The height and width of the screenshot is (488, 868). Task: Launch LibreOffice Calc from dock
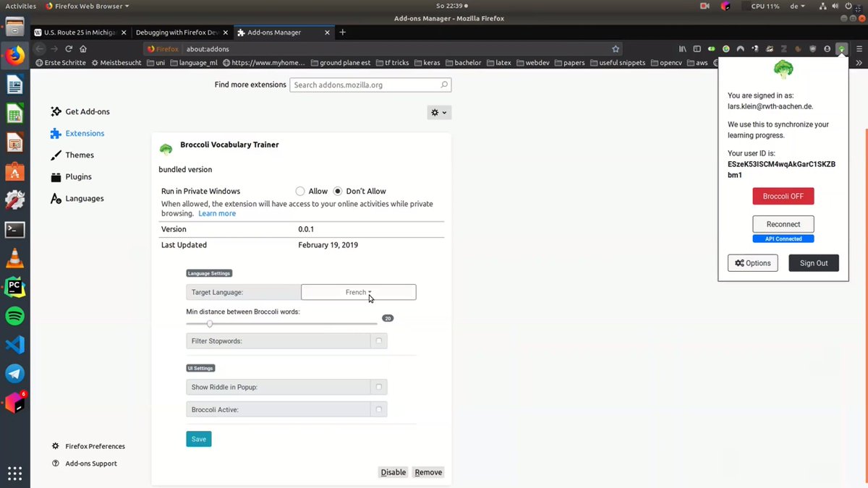[14, 114]
